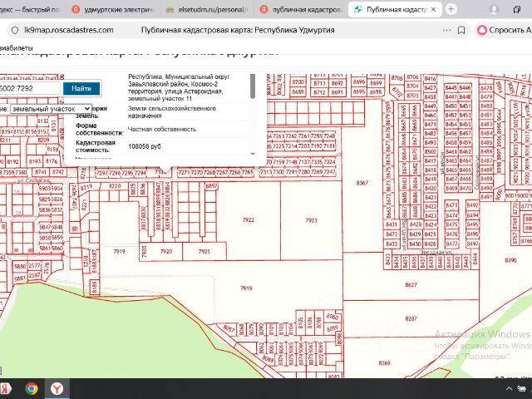Select parcel 8857 on the map

point(211,186)
